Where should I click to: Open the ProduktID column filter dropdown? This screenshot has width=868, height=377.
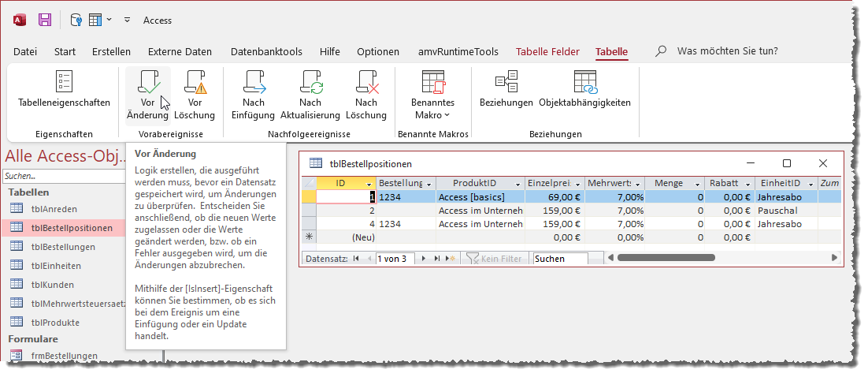pos(518,184)
